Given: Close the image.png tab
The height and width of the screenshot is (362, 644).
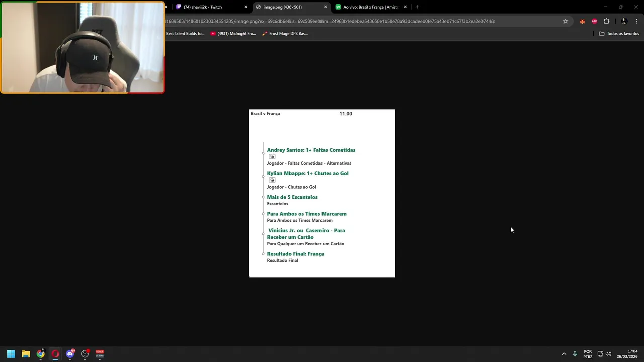Looking at the screenshot, I should [325, 7].
